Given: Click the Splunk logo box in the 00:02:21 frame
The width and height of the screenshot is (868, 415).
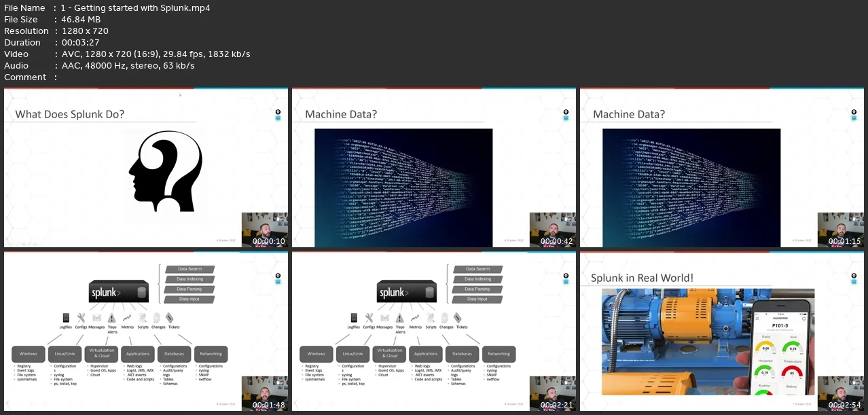Looking at the screenshot, I should (x=408, y=292).
